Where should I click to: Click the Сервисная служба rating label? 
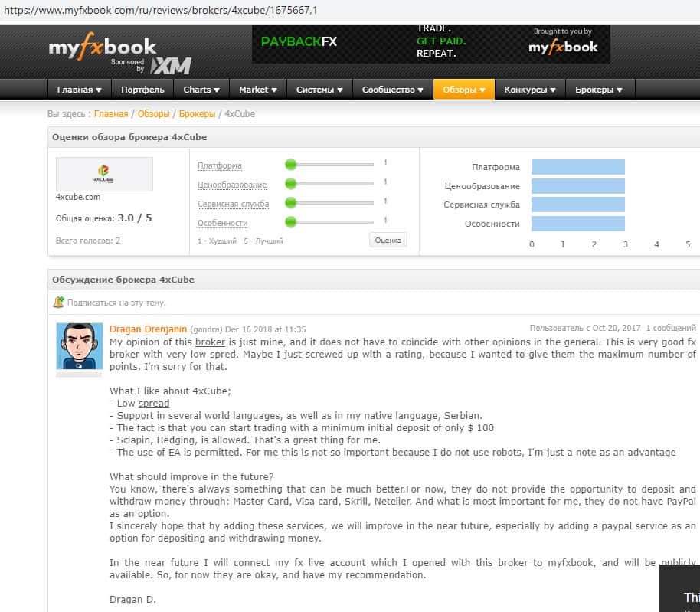click(x=233, y=204)
